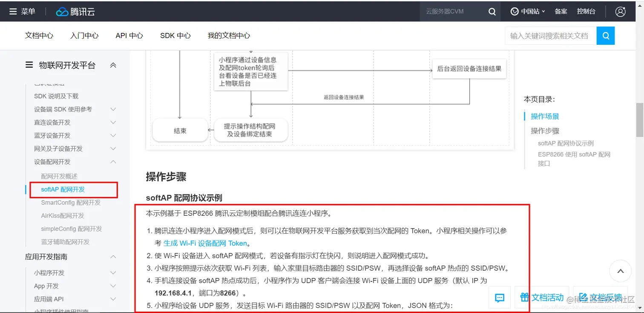
Task: Open 生成 Wi-Fi 设备配网 Token link
Action: (205, 243)
